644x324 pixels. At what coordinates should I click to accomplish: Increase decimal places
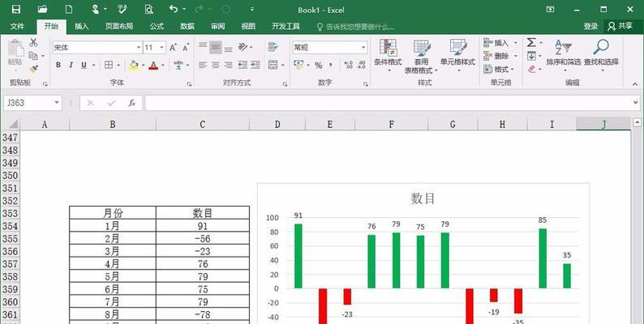[x=348, y=65]
